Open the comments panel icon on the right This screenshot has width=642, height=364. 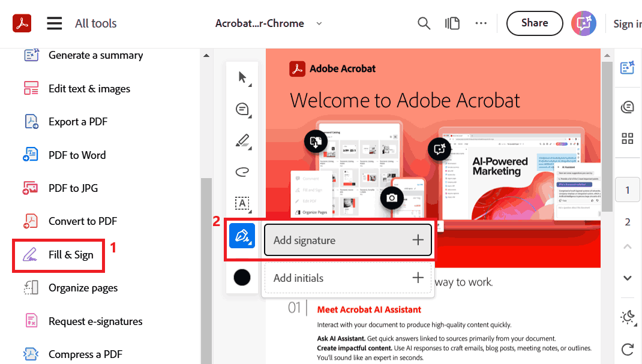pyautogui.click(x=627, y=107)
